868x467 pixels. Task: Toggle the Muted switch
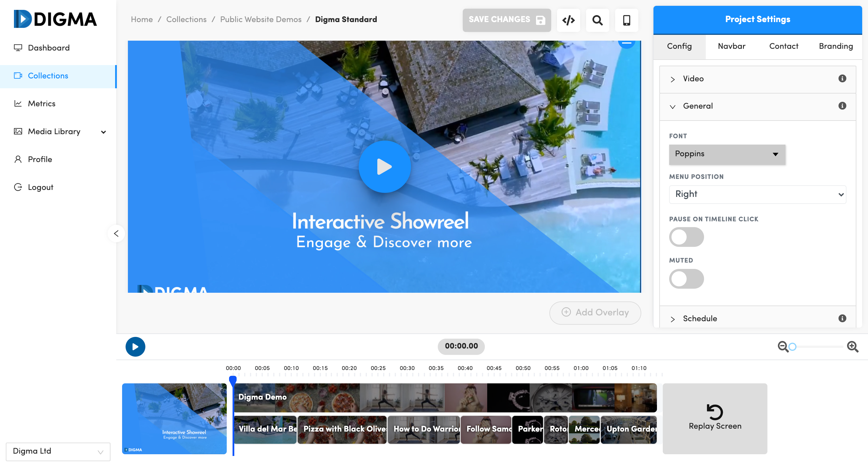[x=686, y=279]
